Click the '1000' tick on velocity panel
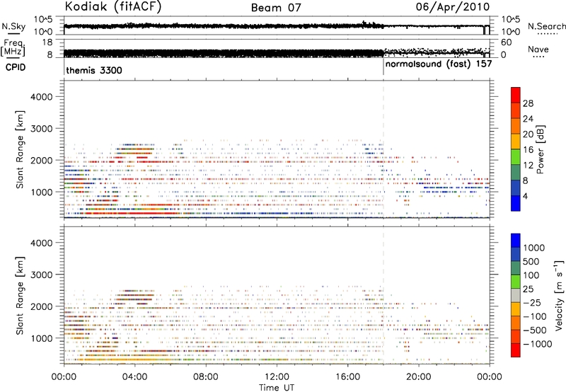This screenshot has height=392, width=566. 42,338
